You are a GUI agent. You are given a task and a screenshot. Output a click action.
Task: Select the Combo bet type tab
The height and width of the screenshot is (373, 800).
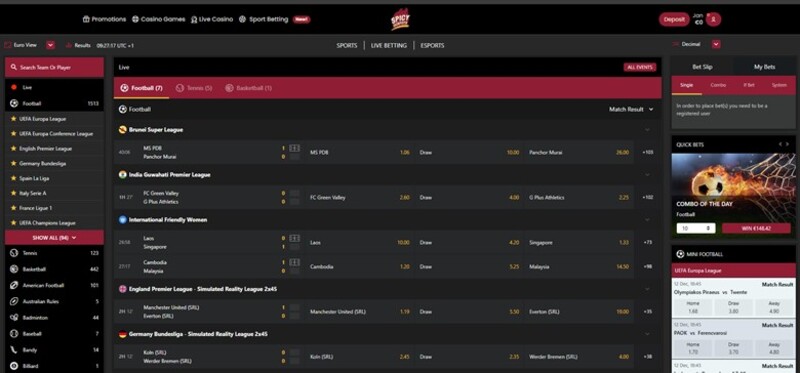[718, 85]
